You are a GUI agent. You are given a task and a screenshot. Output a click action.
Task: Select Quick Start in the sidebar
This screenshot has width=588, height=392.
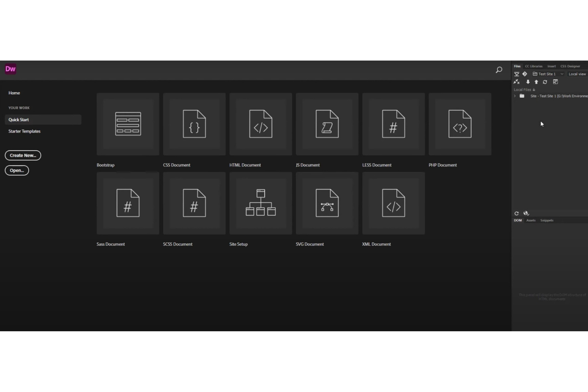coord(43,120)
